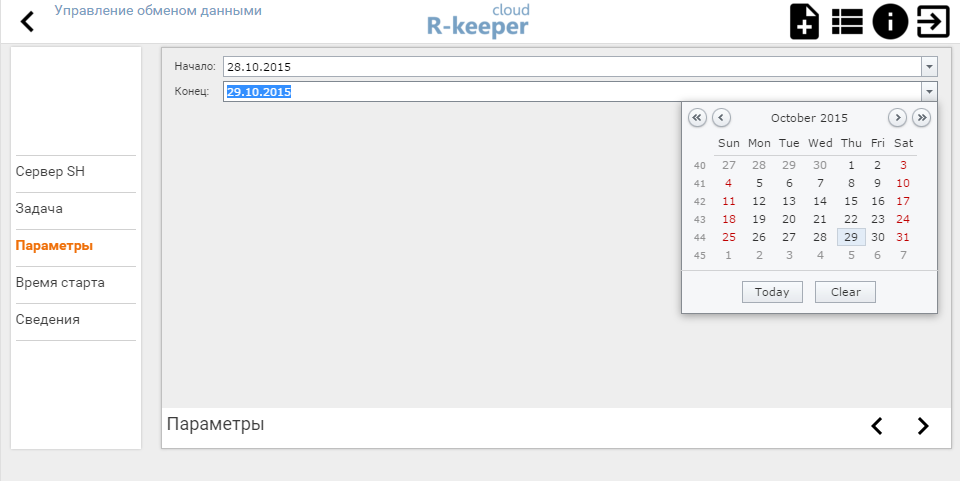The width and height of the screenshot is (960, 481).
Task: Jump to next year in calendar
Action: coord(922,118)
